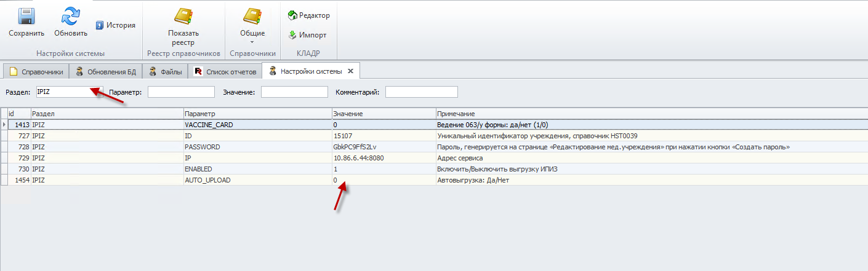Viewport: 868px width, 271px height.
Task: Open the Файлы tab
Action: 165,72
